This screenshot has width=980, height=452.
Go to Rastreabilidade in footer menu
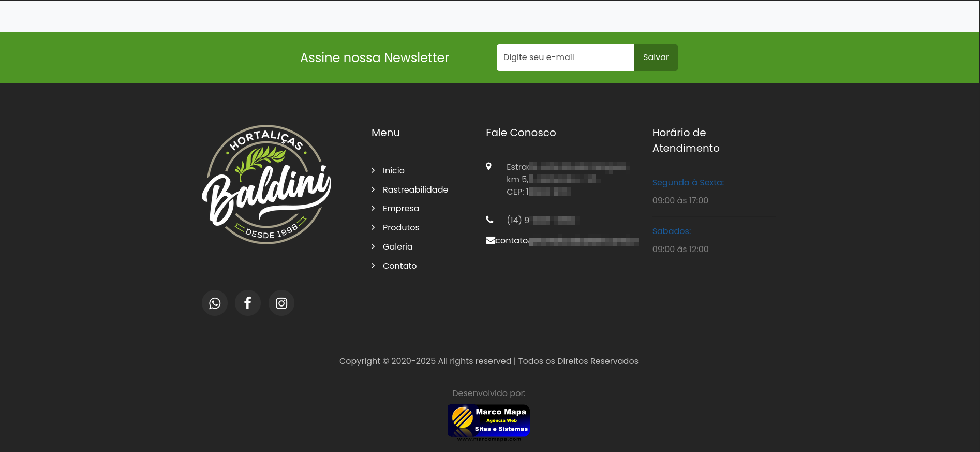[x=415, y=189]
